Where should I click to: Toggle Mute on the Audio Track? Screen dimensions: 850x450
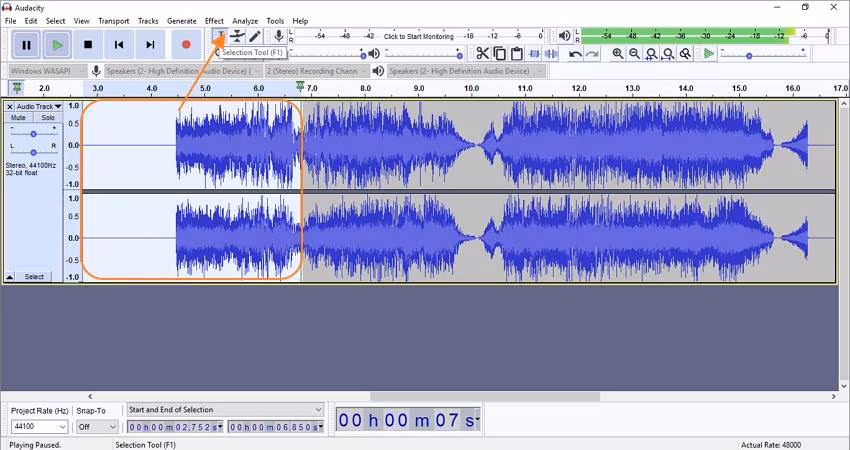[x=18, y=118]
